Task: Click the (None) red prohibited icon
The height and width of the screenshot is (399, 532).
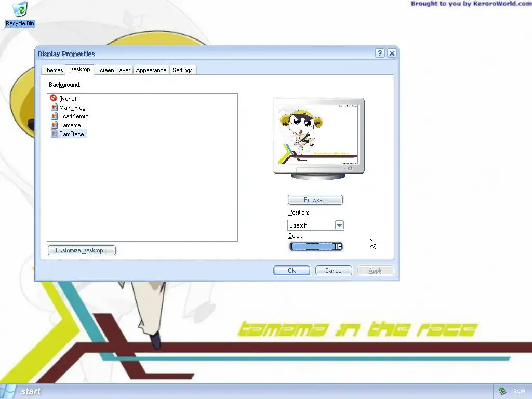Action: pos(54,98)
